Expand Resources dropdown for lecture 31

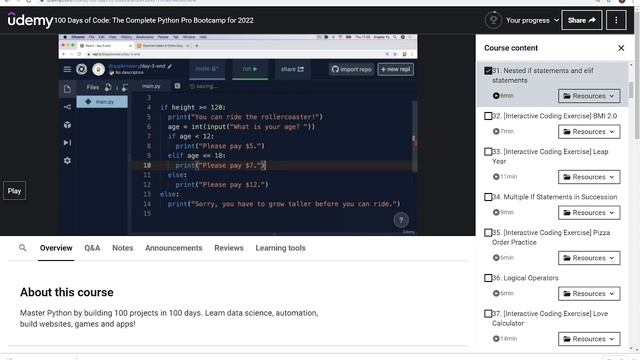[x=589, y=96]
